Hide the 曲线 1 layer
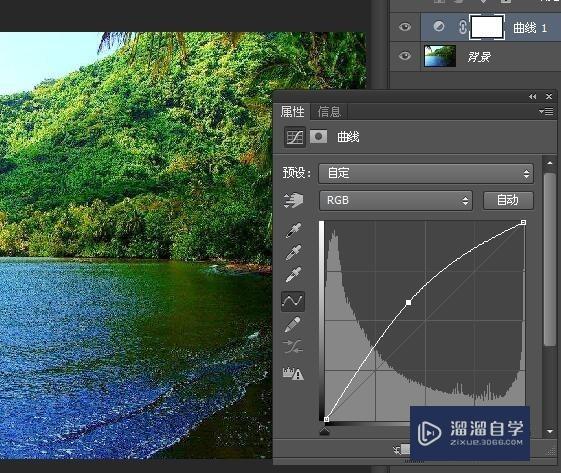 405,27
